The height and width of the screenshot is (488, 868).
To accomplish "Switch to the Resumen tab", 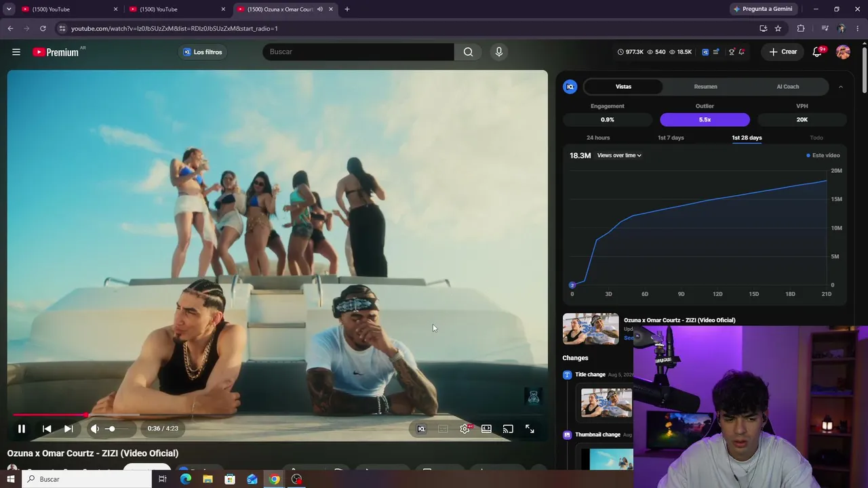I will [x=705, y=87].
